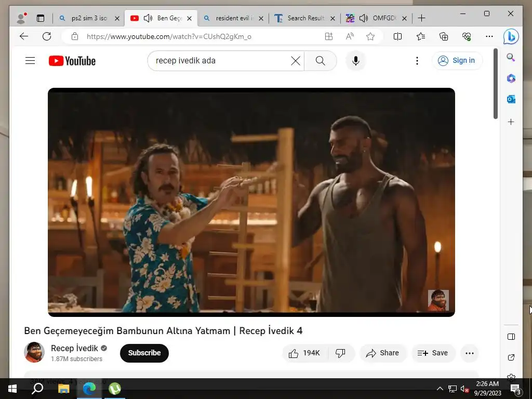Image resolution: width=532 pixels, height=399 pixels.
Task: Open YouTube guide hamburger menu
Action: click(30, 61)
